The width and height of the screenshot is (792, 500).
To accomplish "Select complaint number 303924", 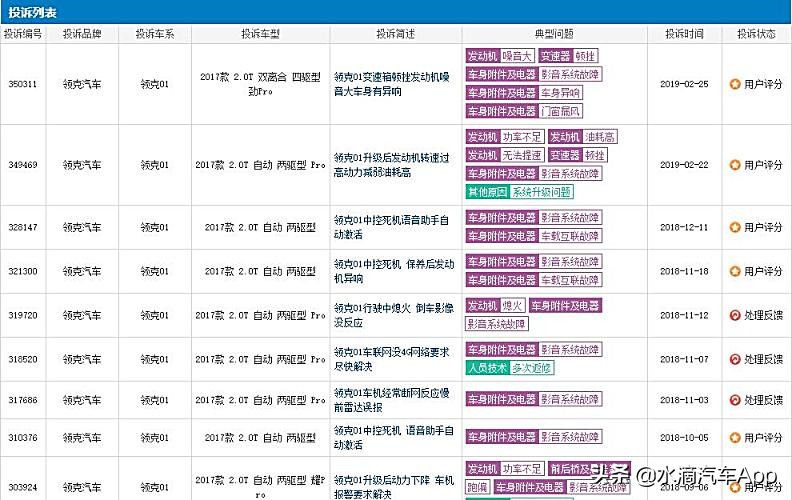I will coord(23,487).
